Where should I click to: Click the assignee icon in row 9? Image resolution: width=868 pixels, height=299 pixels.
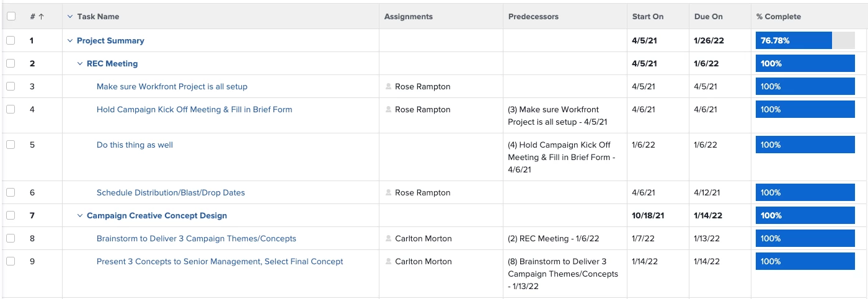coord(389,262)
